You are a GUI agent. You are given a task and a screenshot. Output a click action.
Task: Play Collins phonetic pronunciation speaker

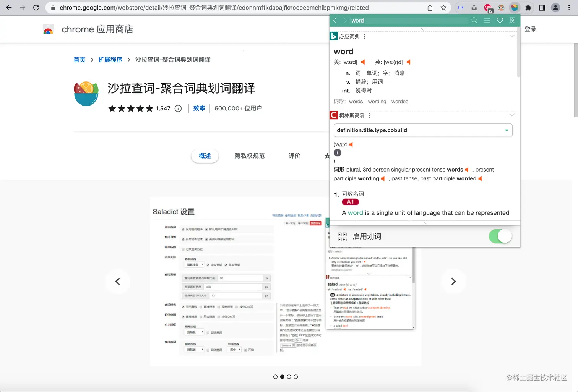(351, 144)
